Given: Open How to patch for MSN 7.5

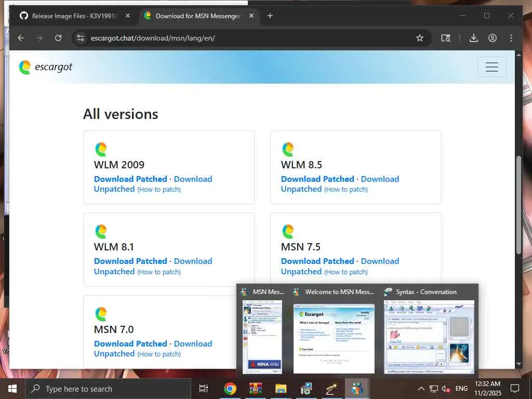Looking at the screenshot, I should point(345,272).
